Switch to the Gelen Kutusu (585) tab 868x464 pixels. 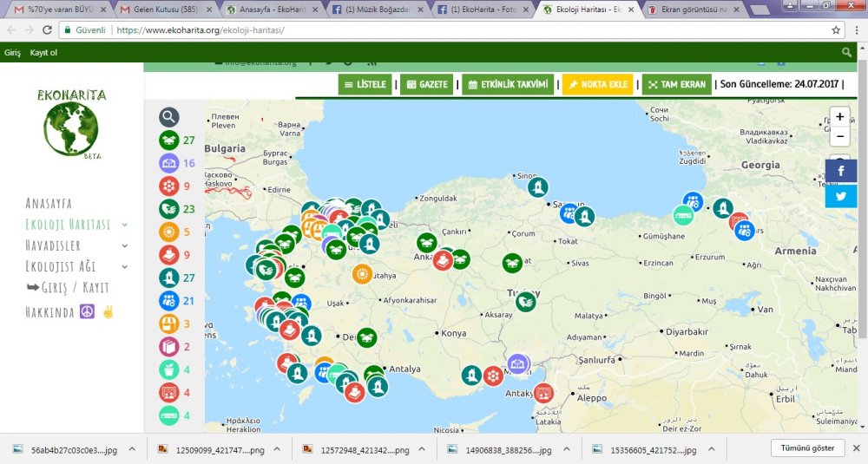[x=166, y=10]
